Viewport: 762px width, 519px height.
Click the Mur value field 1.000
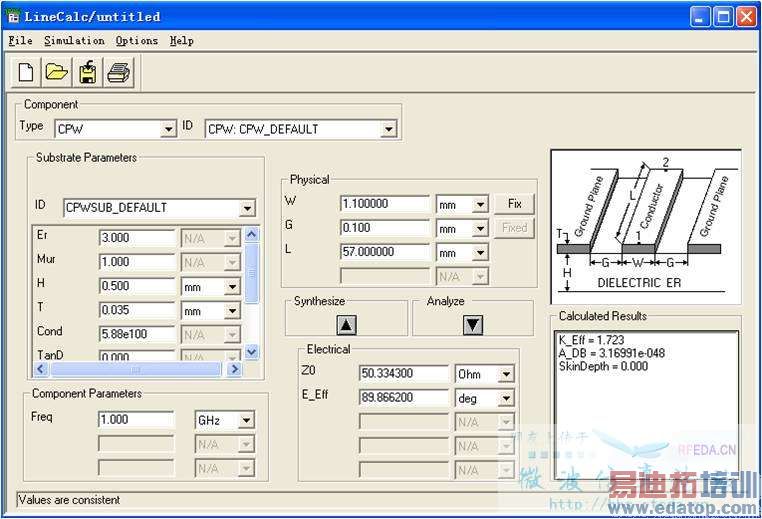(x=137, y=262)
